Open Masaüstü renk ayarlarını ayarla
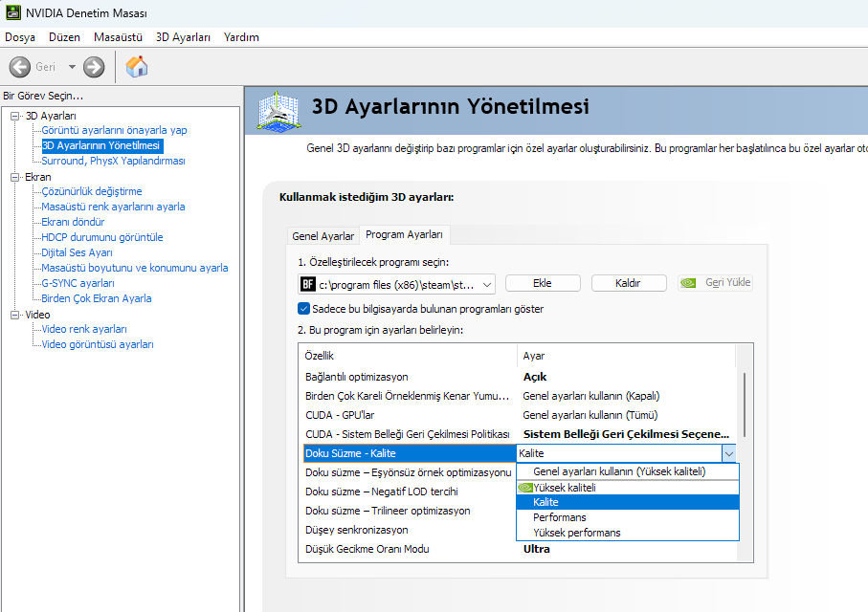Image resolution: width=868 pixels, height=612 pixels. (113, 207)
